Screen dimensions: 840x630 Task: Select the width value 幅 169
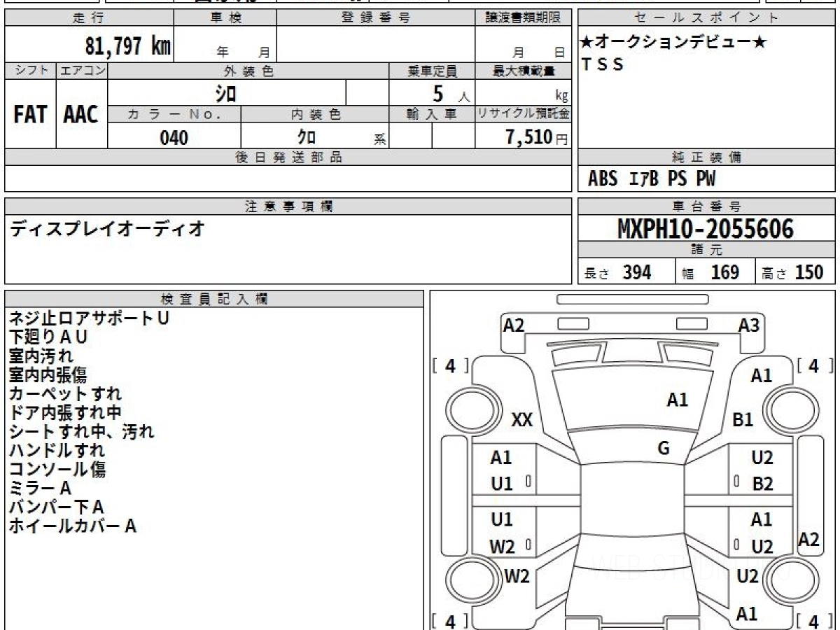710,272
